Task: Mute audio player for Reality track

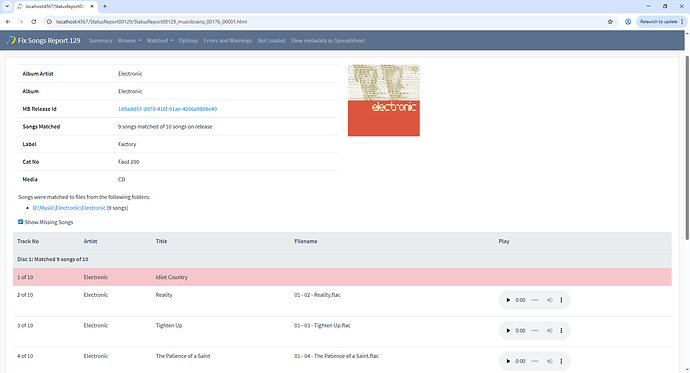Action: 550,300
